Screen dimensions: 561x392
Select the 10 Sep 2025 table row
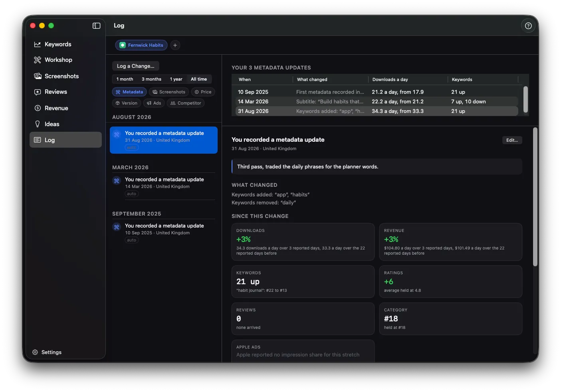tap(377, 92)
